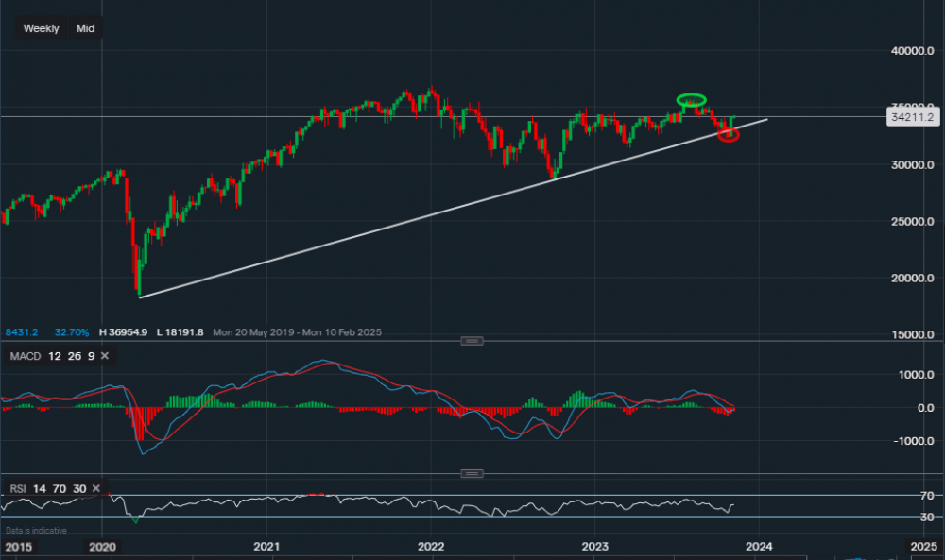Select the red ellipse annotation

729,134
